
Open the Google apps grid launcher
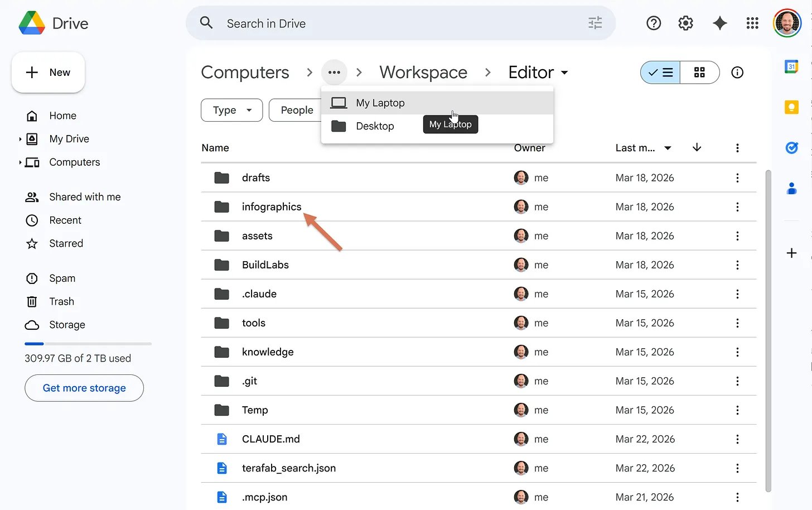point(752,23)
